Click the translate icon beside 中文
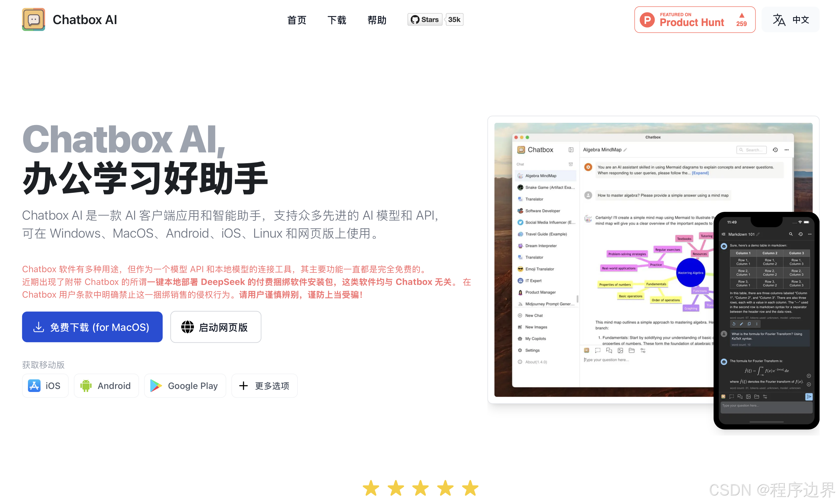Viewport: 837px width, 504px height. click(x=779, y=20)
